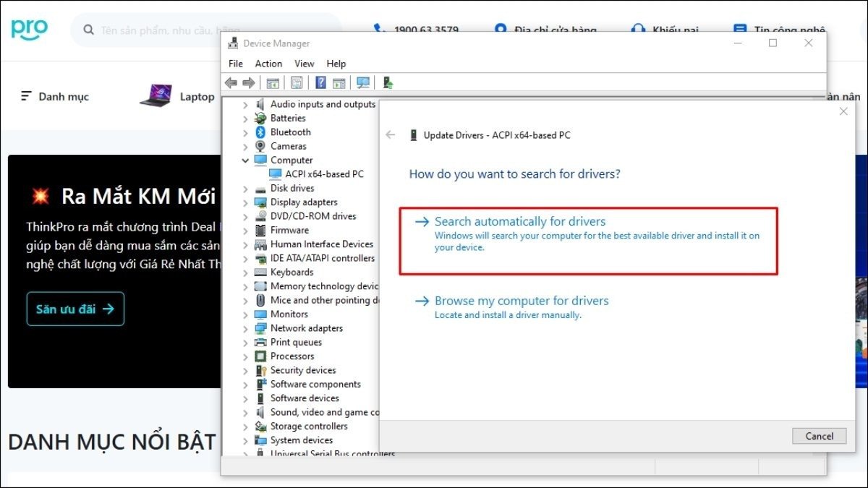Click the back arrow in Update Drivers wizard
Image resolution: width=868 pixels, height=488 pixels.
(x=391, y=134)
